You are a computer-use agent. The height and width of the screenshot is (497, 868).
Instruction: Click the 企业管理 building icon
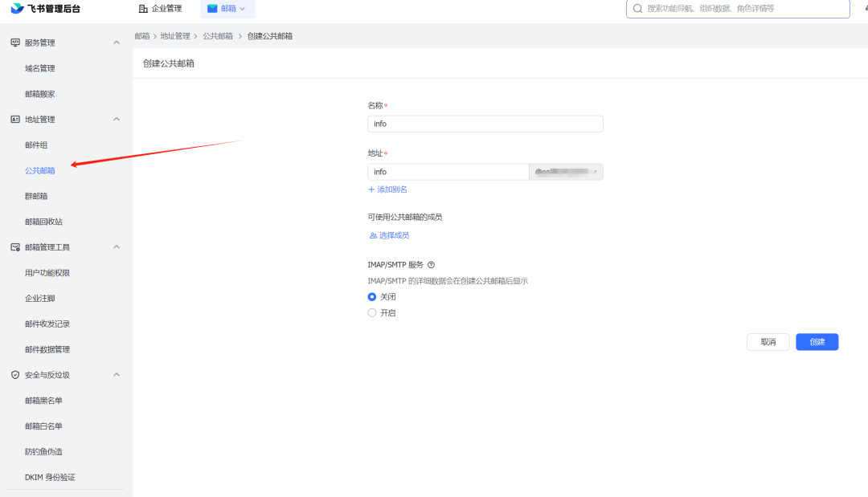(x=144, y=9)
